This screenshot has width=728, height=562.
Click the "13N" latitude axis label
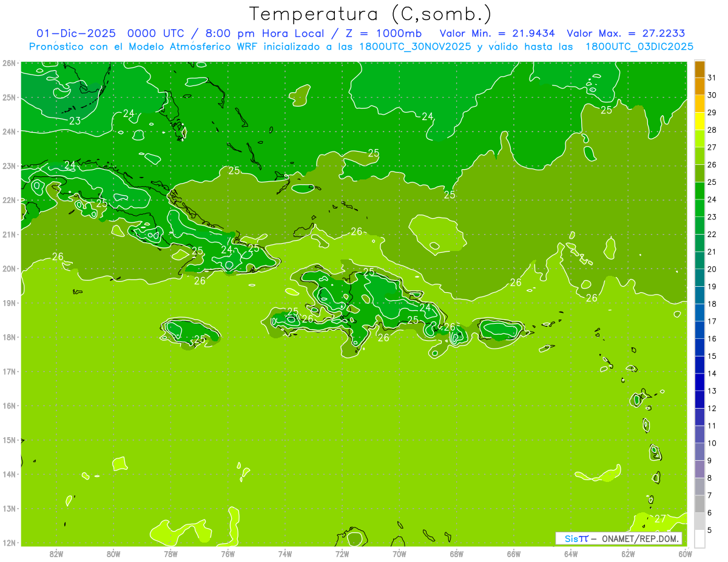tap(8, 508)
